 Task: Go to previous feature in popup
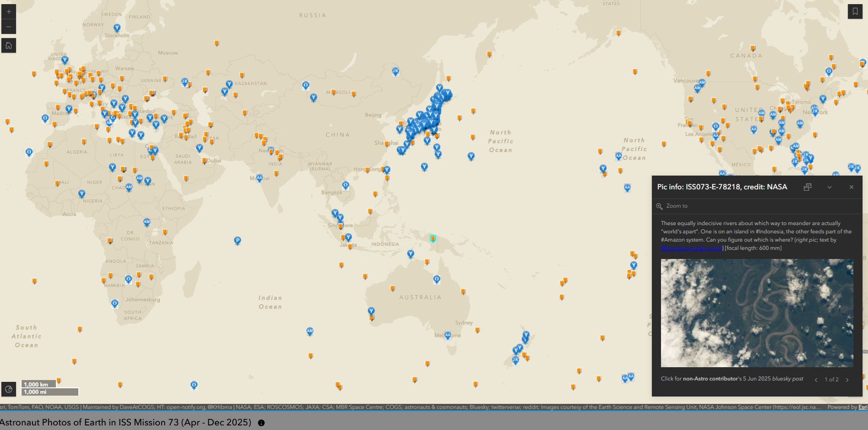(816, 380)
